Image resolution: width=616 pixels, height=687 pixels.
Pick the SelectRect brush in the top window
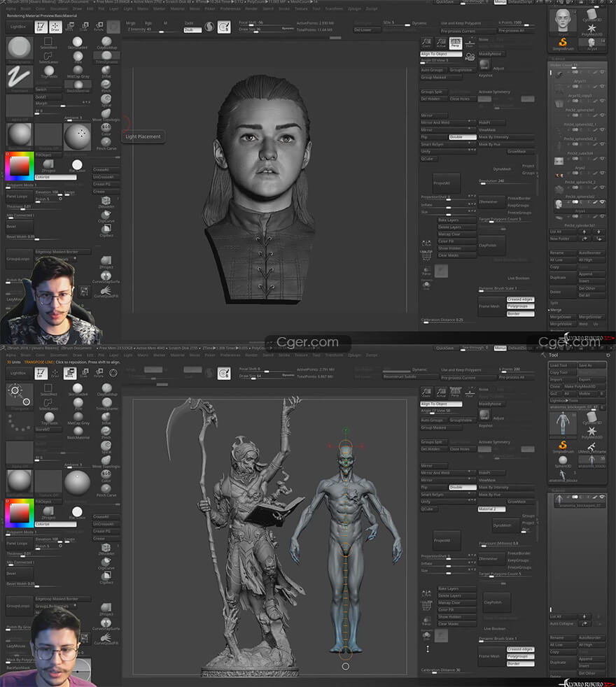point(48,43)
